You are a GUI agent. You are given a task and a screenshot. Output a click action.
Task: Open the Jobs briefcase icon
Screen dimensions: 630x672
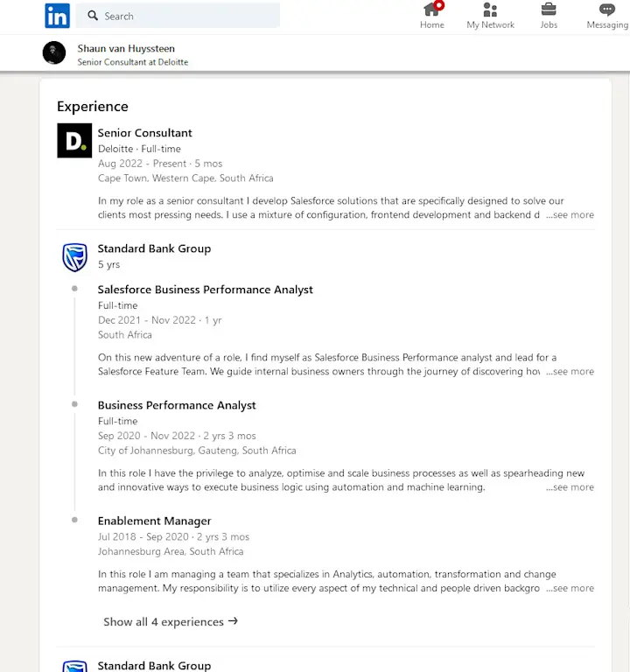coord(549,9)
